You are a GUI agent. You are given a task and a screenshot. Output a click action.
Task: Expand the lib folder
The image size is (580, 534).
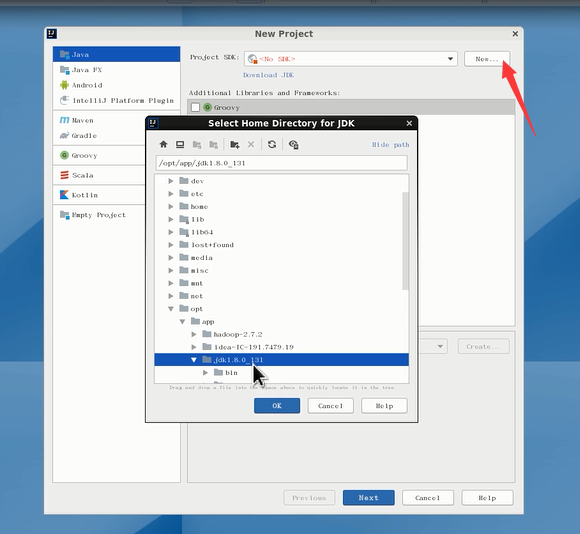[171, 219]
